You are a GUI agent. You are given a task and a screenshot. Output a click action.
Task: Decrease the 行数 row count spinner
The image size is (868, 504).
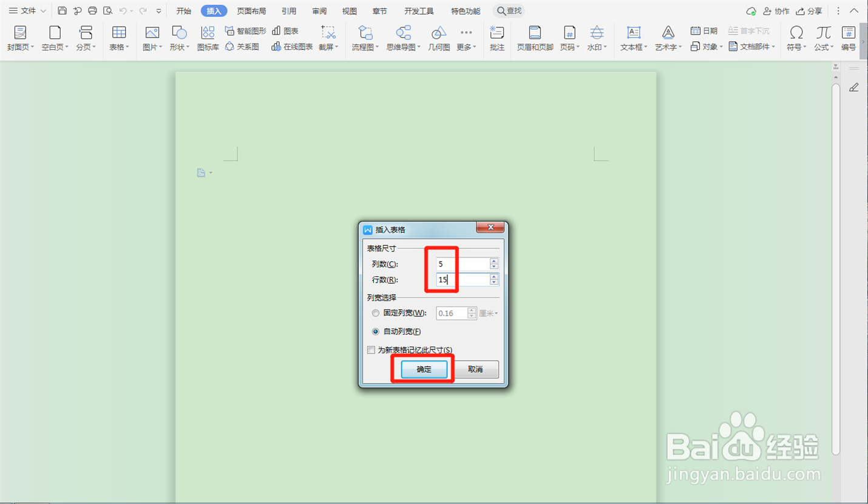[494, 282]
